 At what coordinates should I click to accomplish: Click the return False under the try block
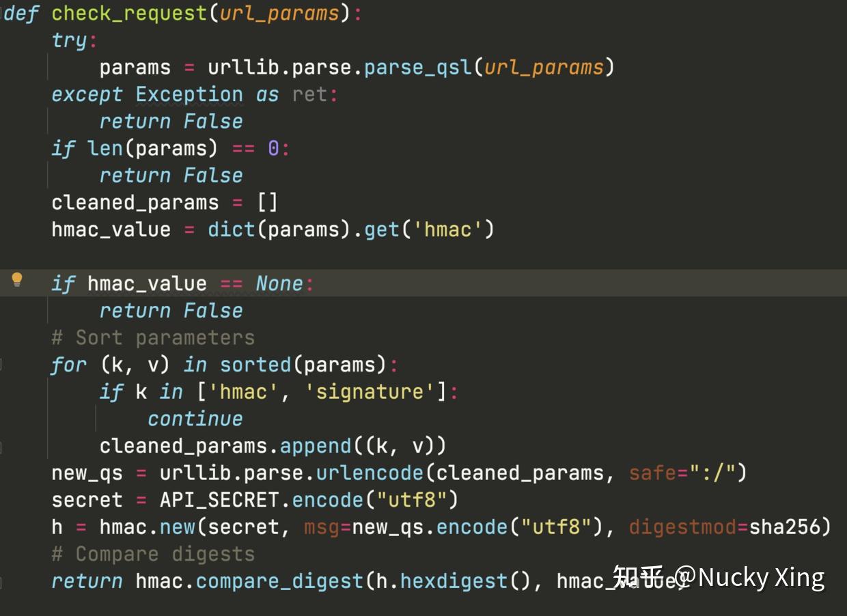[x=171, y=121]
